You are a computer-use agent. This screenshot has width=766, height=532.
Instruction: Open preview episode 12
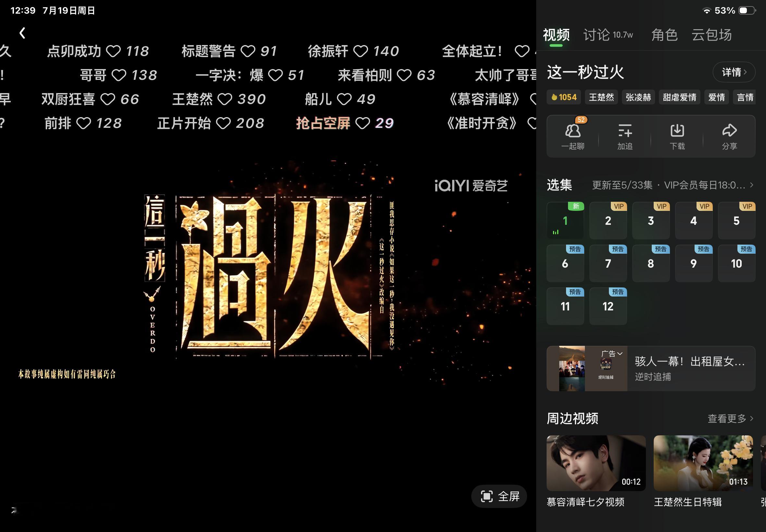(608, 306)
